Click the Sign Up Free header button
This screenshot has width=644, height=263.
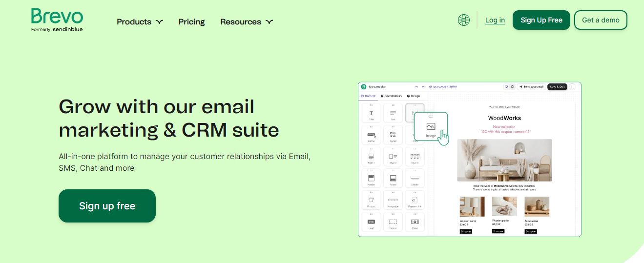coord(541,20)
